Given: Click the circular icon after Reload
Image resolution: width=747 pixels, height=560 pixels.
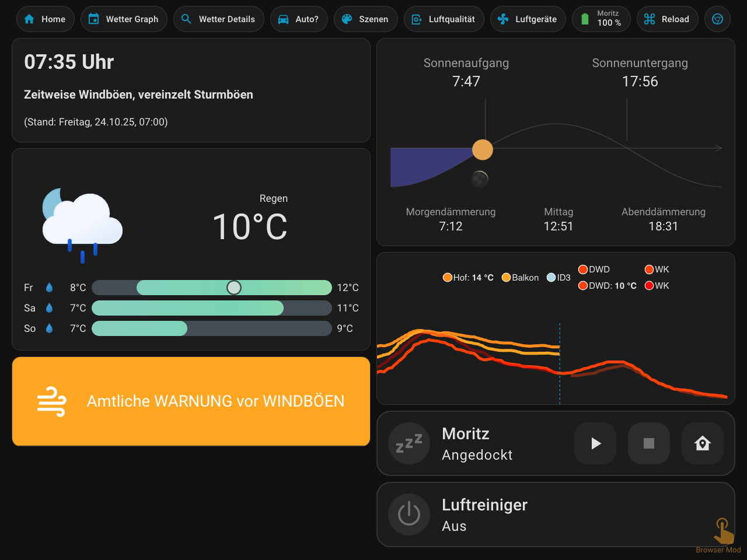Looking at the screenshot, I should coord(717,19).
